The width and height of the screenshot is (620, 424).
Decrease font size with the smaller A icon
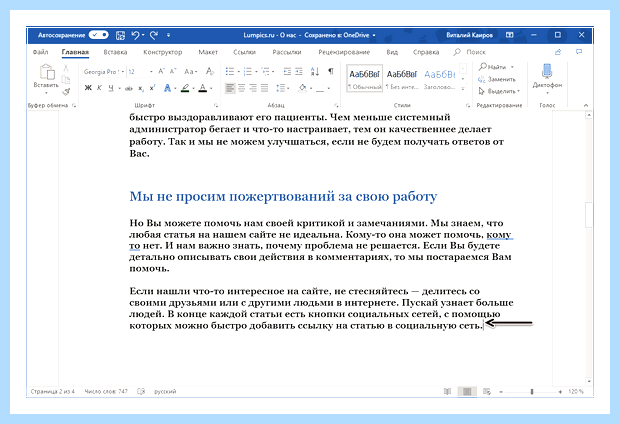point(173,71)
